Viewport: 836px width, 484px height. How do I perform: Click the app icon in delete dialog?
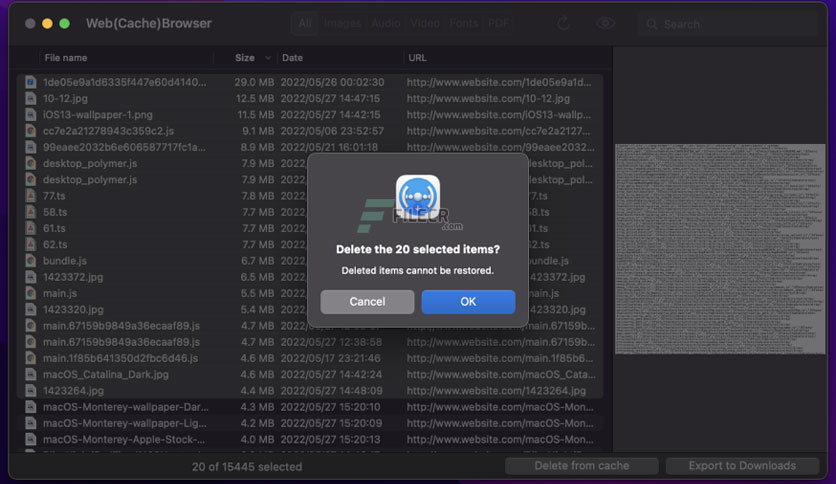click(418, 197)
